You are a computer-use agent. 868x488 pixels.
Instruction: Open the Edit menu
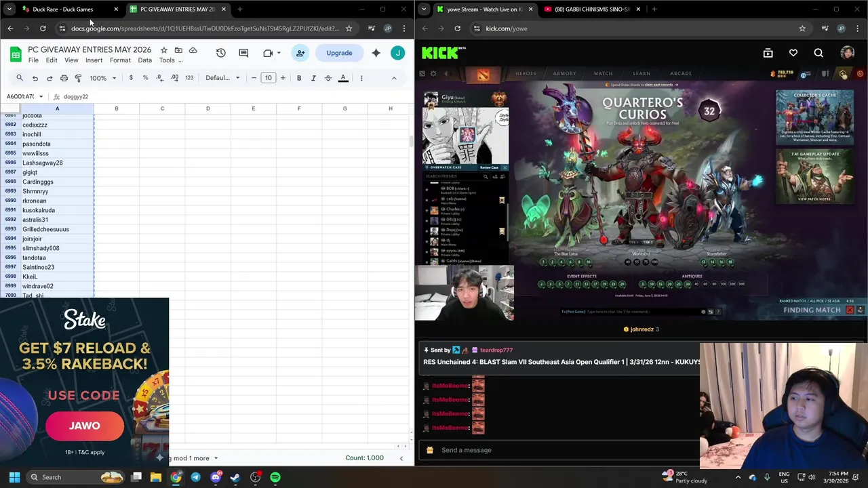[x=52, y=60]
